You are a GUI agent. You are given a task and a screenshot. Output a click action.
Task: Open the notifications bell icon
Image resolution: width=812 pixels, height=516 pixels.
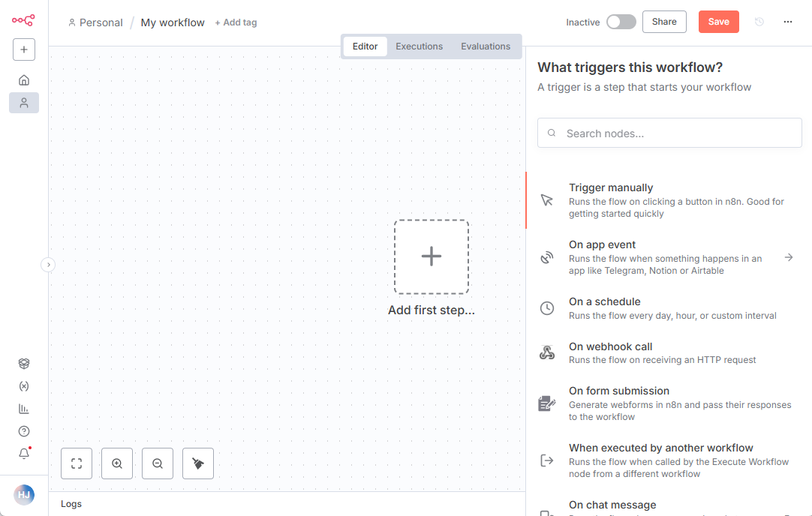tap(24, 454)
